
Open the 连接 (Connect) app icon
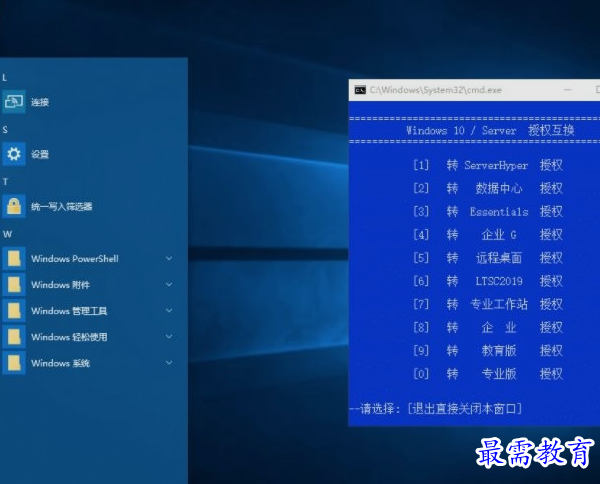click(x=14, y=102)
